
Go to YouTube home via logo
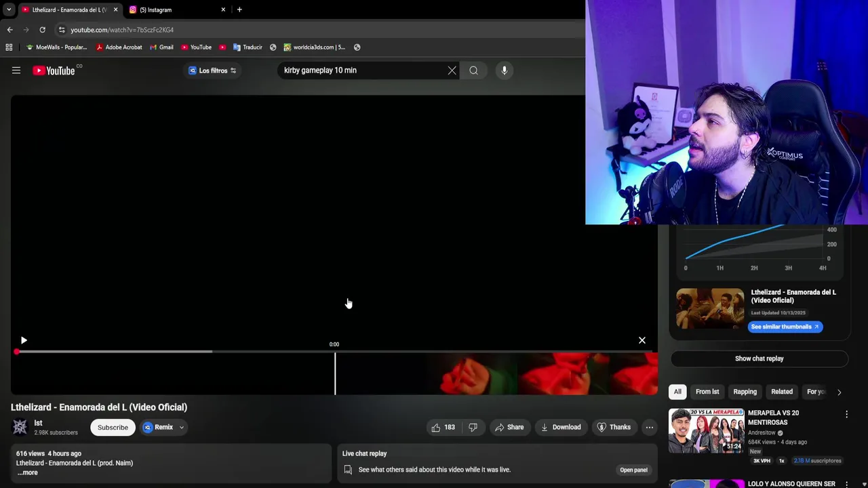(x=54, y=70)
